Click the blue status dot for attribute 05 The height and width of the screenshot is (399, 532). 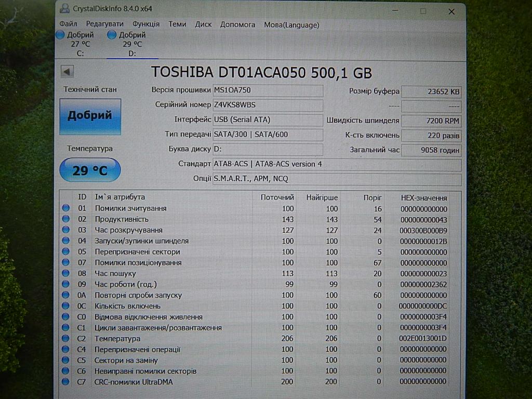(66, 251)
